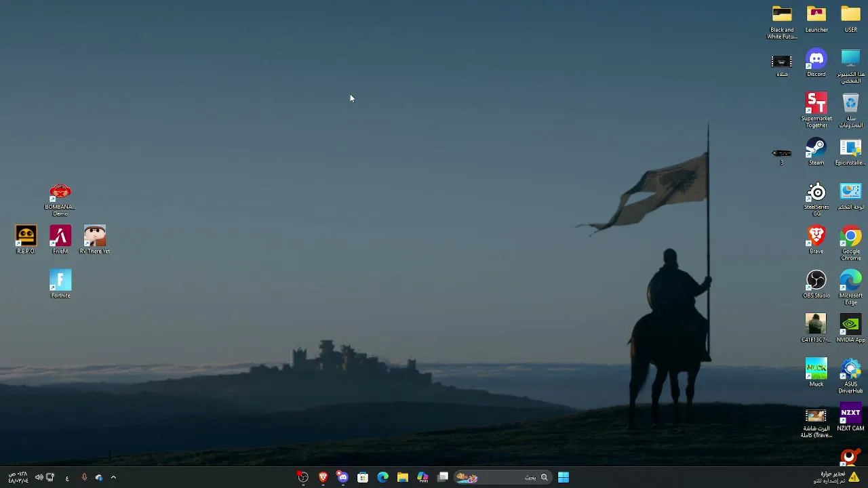Select the This PC monitor icon

coord(850,66)
